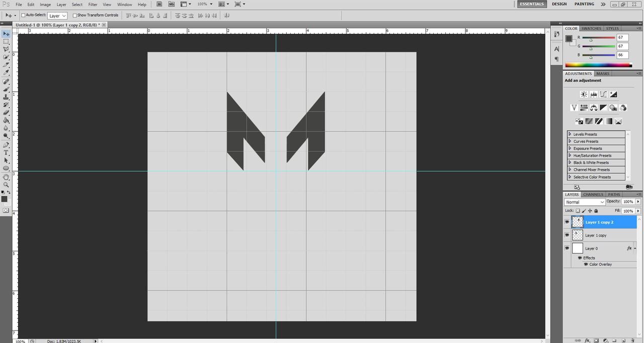Select the Clone Stamp tool
Screen dimensions: 644x343
(x=6, y=97)
